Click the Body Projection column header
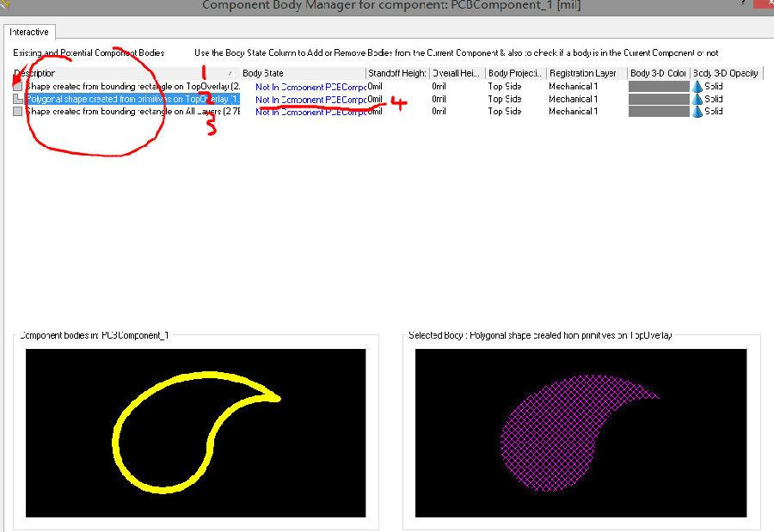Viewport: 774px width, 532px height. click(x=514, y=73)
